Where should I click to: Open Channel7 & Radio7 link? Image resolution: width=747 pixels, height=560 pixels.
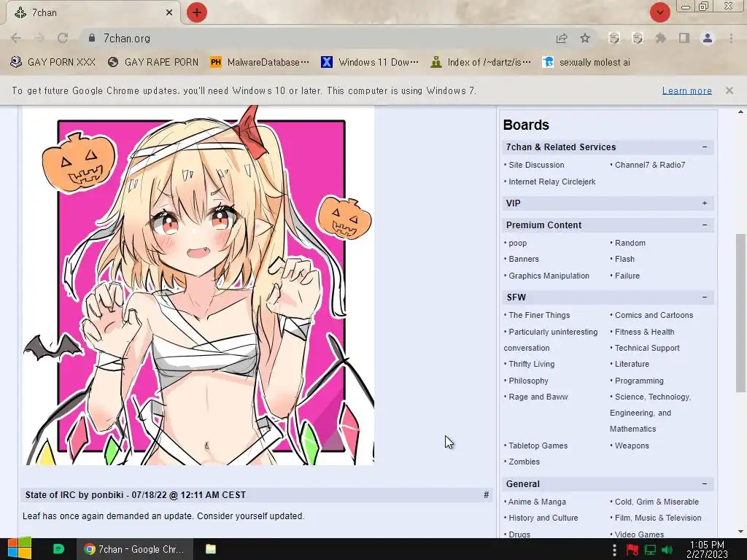click(650, 165)
